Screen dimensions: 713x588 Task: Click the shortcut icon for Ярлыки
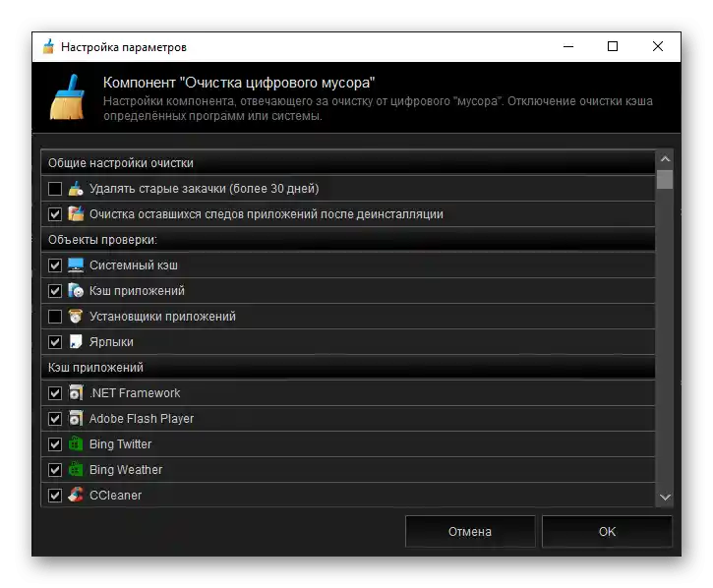pyautogui.click(x=76, y=341)
